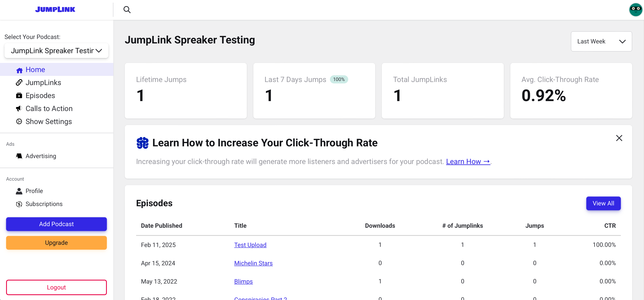Click the View All episodes button
This screenshot has width=644, height=300.
coord(603,203)
